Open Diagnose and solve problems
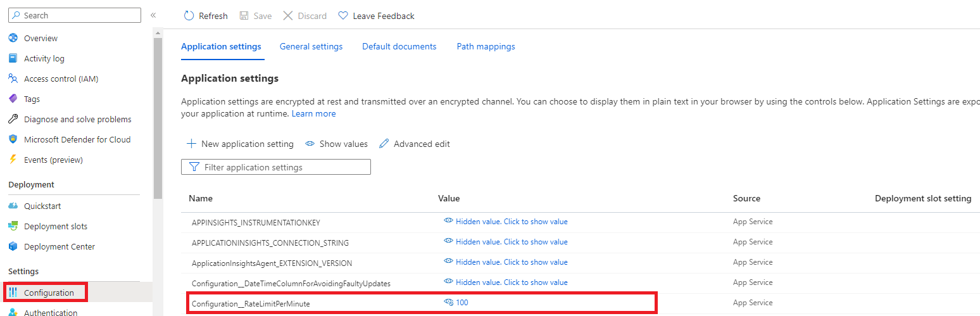The image size is (980, 316). coord(78,119)
